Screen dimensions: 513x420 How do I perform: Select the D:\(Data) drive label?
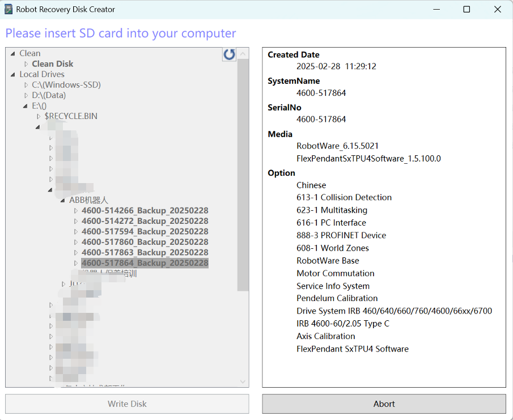pyautogui.click(x=49, y=95)
